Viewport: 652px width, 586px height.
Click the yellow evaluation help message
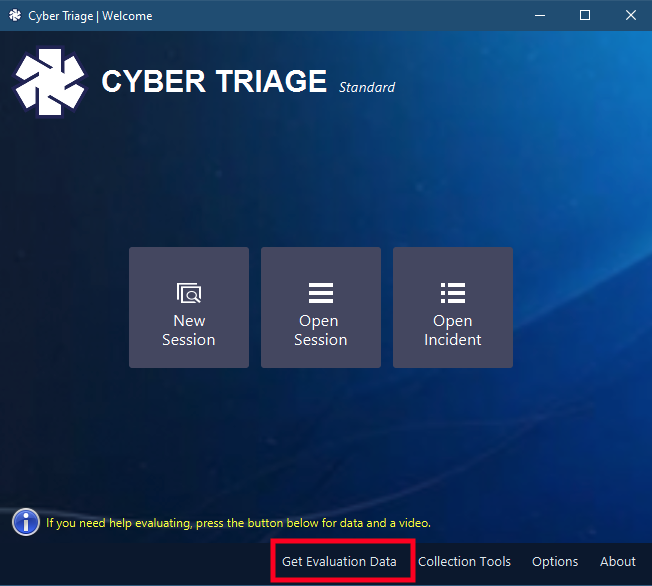point(238,523)
